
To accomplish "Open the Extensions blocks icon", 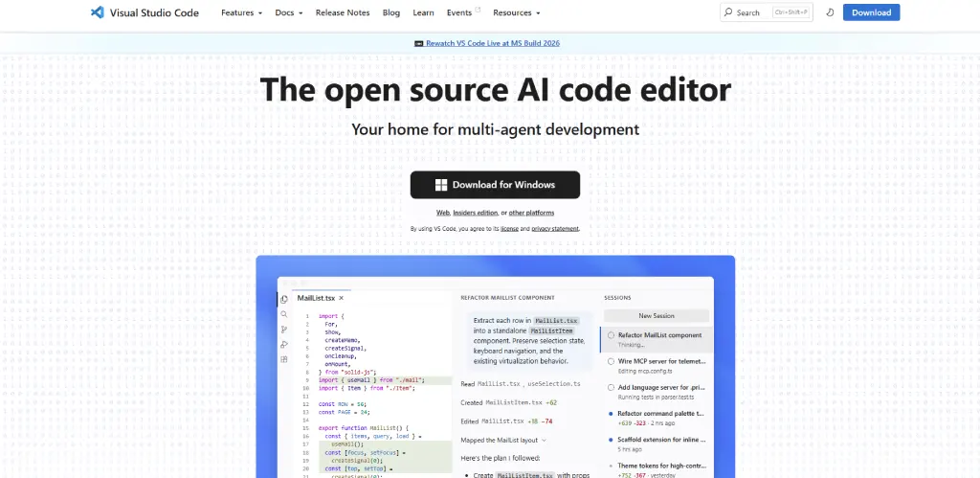I will pos(283,359).
